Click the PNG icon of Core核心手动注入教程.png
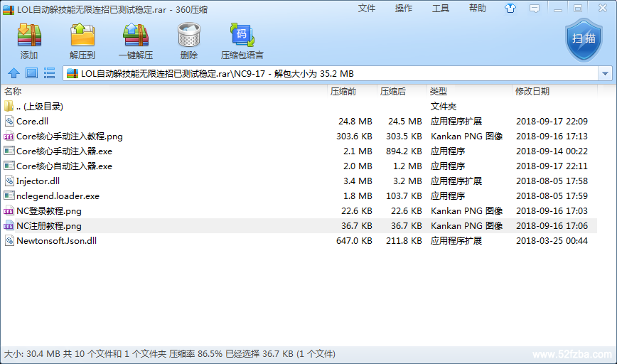This screenshot has width=617, height=364. 9,136
